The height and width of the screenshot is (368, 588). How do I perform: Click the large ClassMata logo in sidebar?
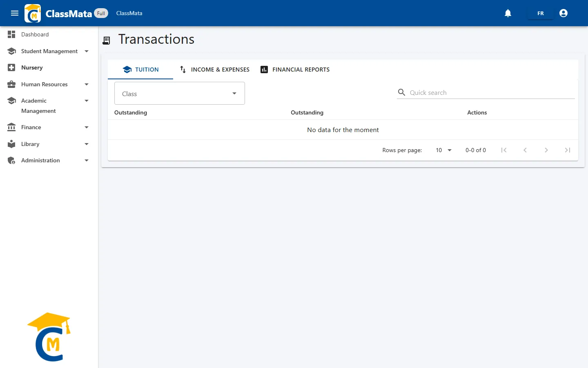pyautogui.click(x=49, y=337)
